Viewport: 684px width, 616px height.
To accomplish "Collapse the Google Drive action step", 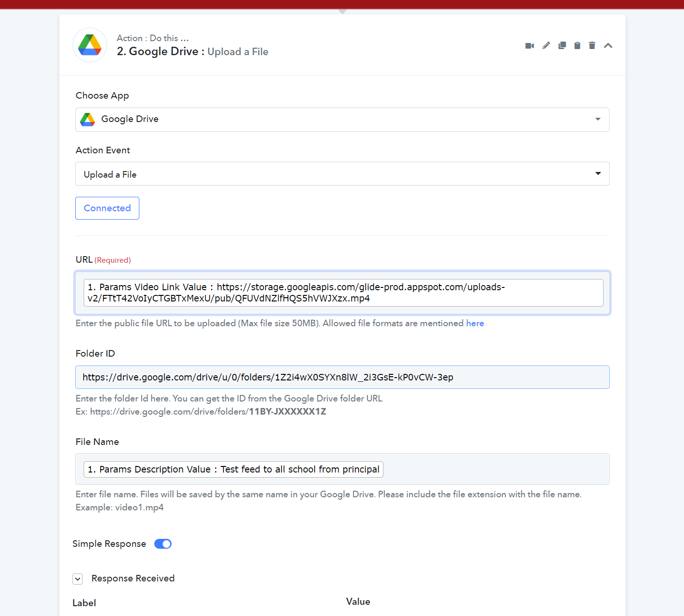I will coord(608,45).
